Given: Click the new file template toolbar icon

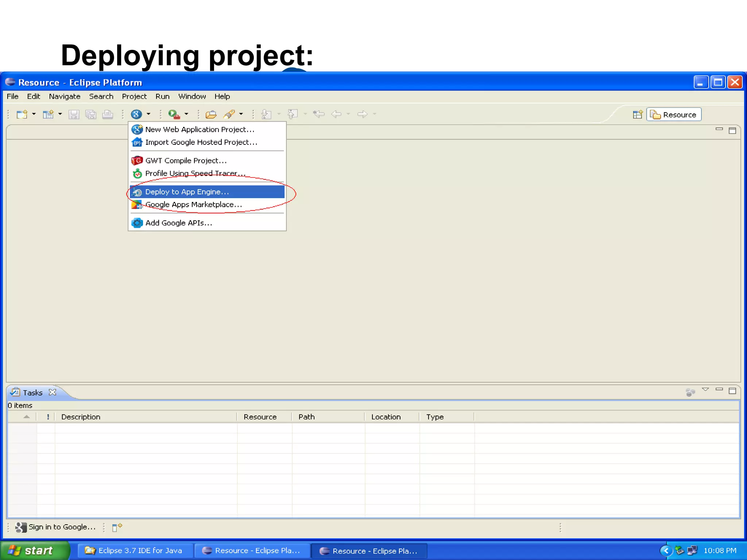Looking at the screenshot, I should click(x=48, y=114).
